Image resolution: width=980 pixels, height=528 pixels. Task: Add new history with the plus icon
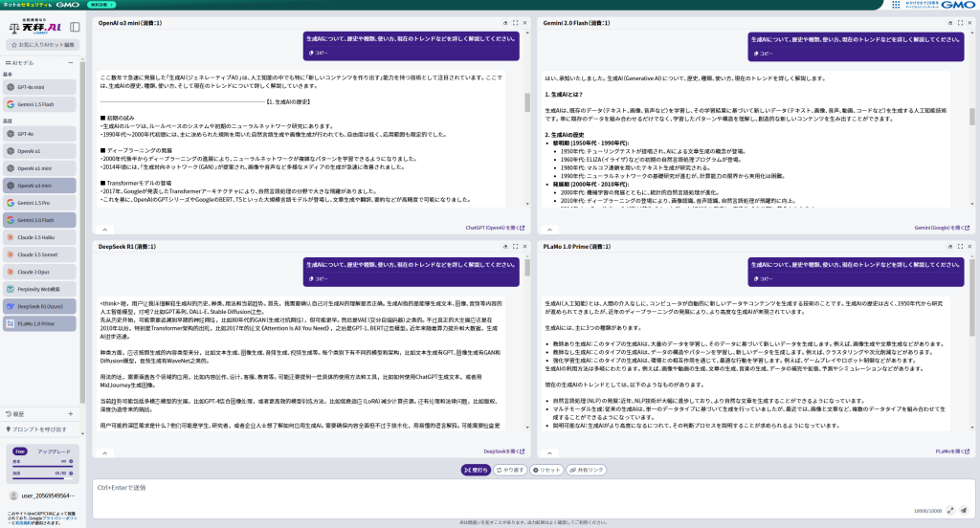(x=71, y=413)
